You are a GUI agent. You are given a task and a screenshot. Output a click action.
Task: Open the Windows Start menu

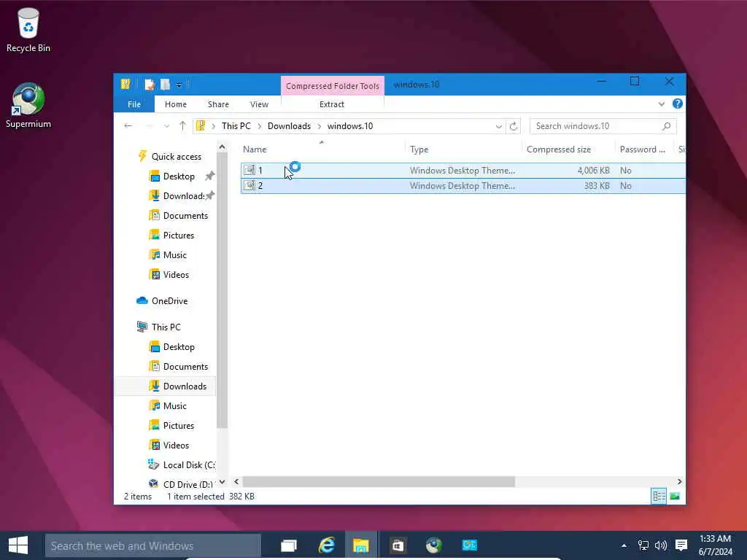pos(18,545)
